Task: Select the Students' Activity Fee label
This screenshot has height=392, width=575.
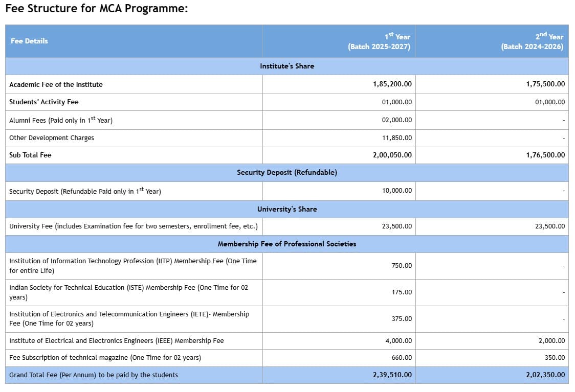Action: click(44, 102)
